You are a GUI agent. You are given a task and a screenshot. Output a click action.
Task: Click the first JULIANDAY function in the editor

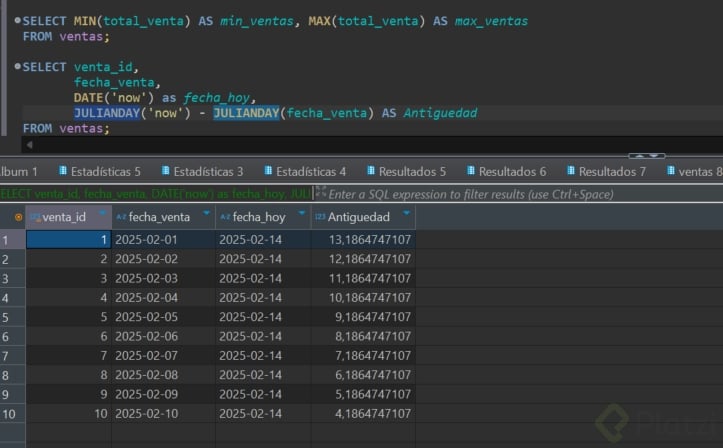(x=107, y=113)
